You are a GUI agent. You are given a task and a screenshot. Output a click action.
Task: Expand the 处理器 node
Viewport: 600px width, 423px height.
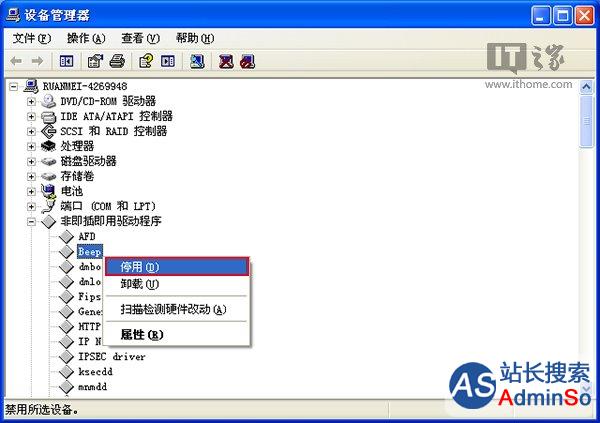(x=31, y=147)
